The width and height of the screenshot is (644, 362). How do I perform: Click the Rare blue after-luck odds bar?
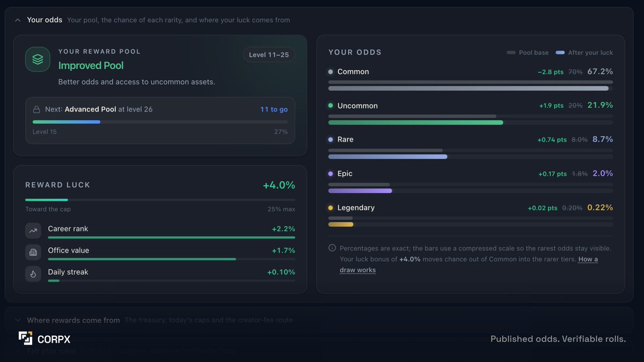pos(388,157)
